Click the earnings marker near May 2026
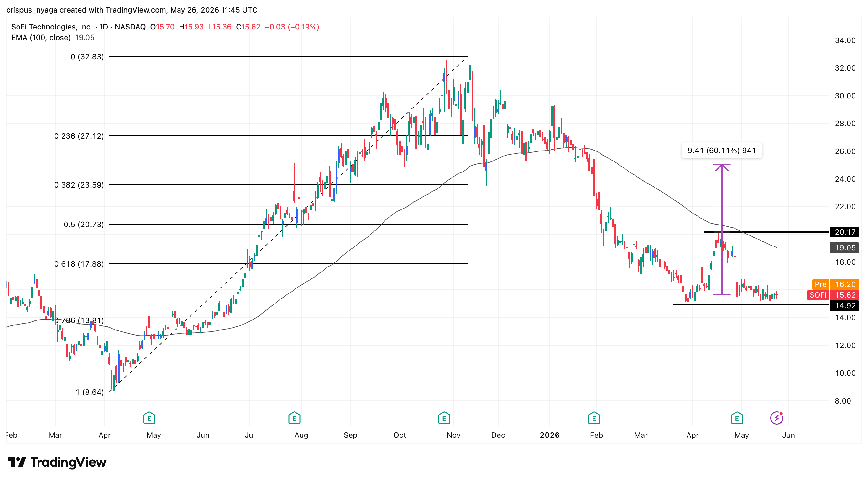Screen dimensions: 868x481 (x=737, y=418)
